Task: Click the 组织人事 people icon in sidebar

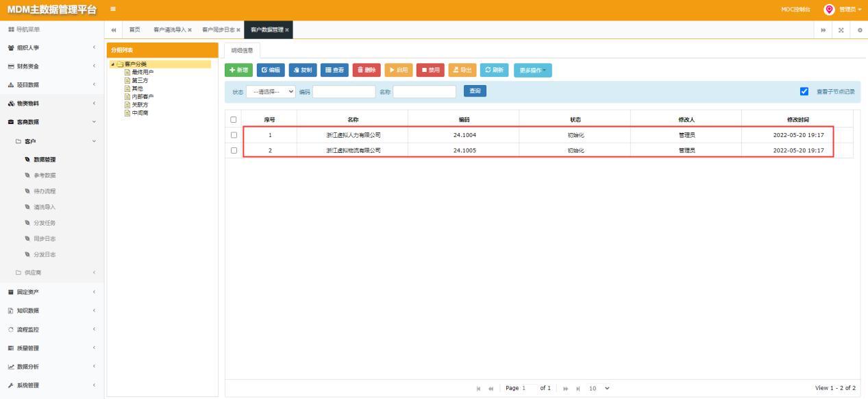Action: [x=11, y=47]
